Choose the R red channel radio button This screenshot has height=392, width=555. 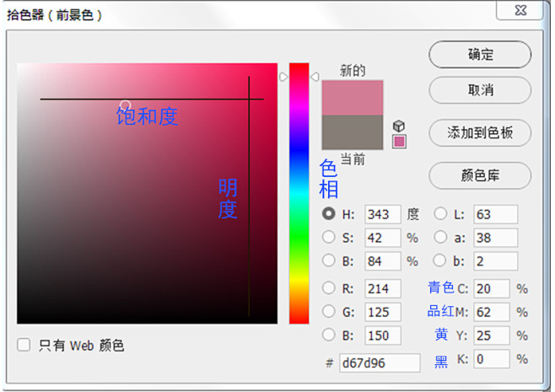(329, 288)
